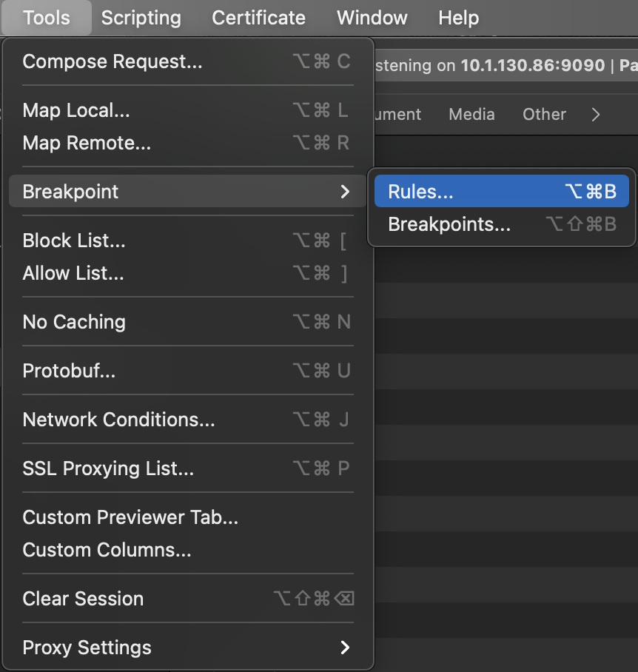Open Network Conditions dialog

click(x=118, y=420)
